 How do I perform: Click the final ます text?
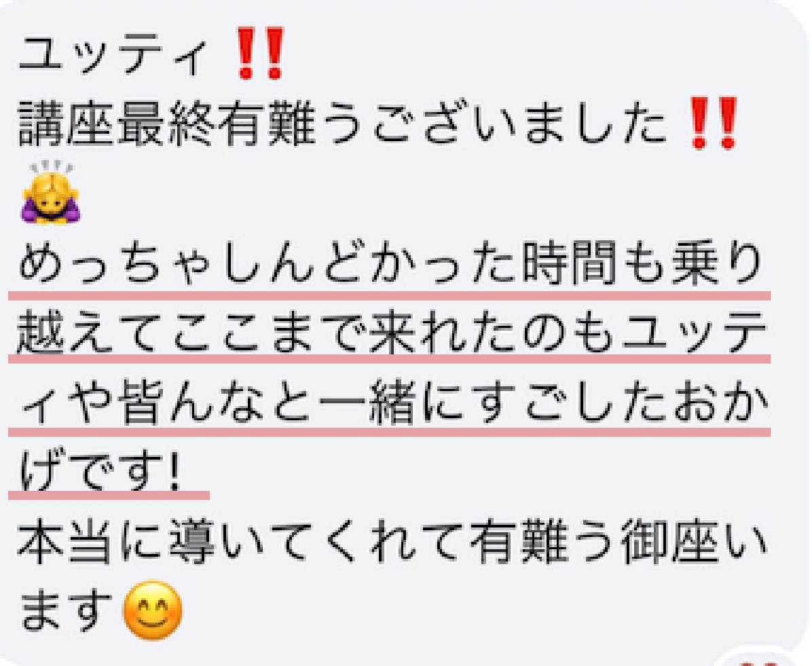coord(66,610)
